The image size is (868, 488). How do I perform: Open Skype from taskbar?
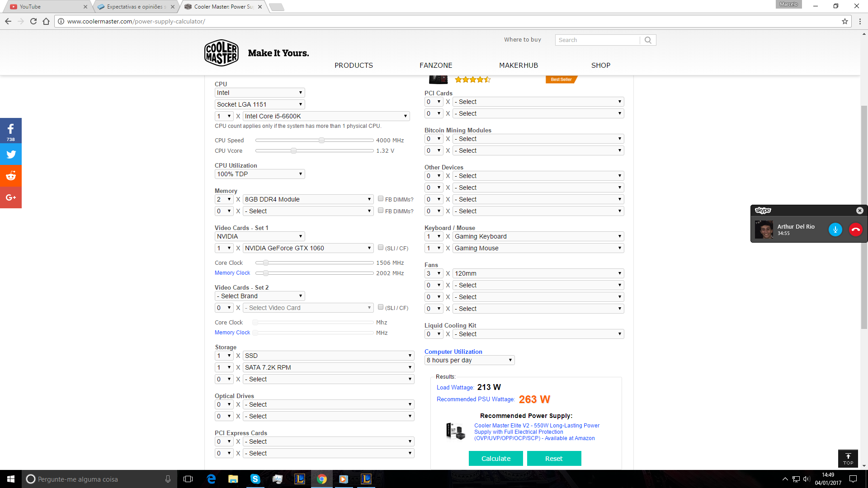(x=255, y=479)
